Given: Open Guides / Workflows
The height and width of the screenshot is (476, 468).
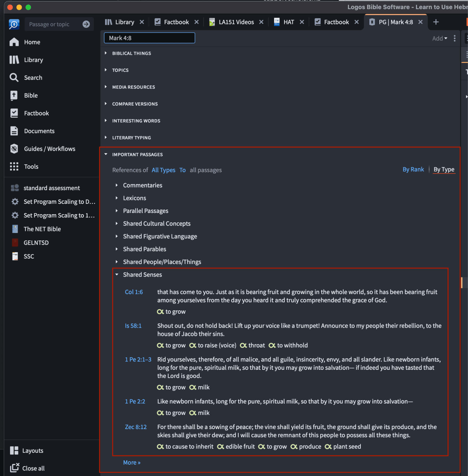Looking at the screenshot, I should pyautogui.click(x=50, y=149).
